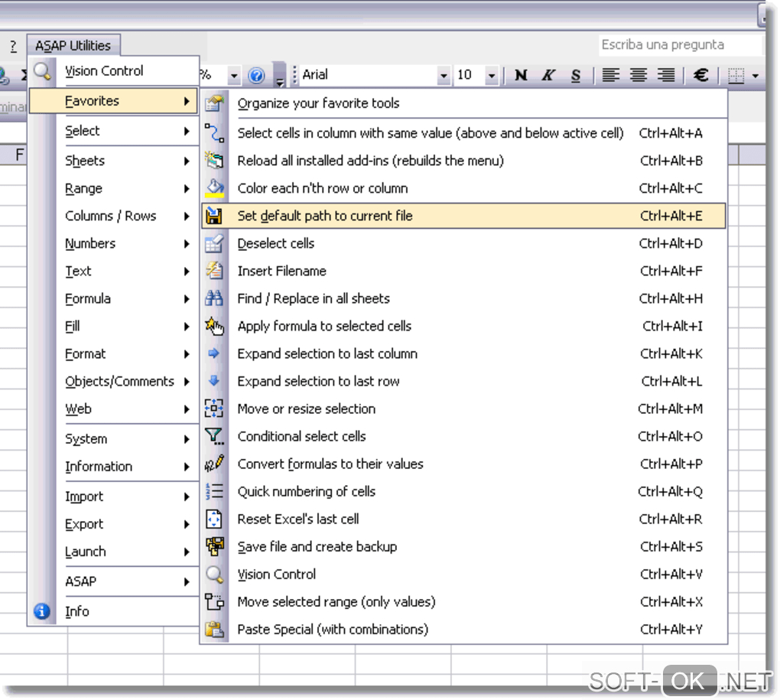The image size is (780, 700).
Task: Open the Numbers submenu entry
Action: point(115,243)
